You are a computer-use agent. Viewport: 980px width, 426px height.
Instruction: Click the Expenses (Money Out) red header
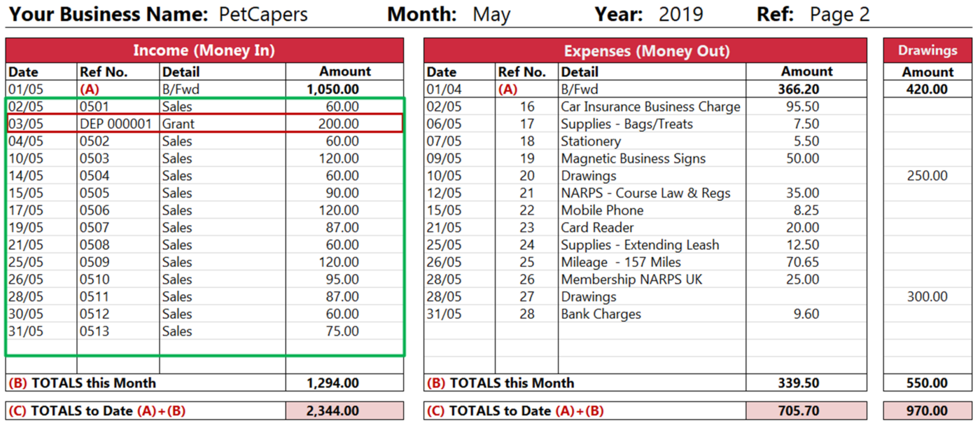(x=645, y=50)
